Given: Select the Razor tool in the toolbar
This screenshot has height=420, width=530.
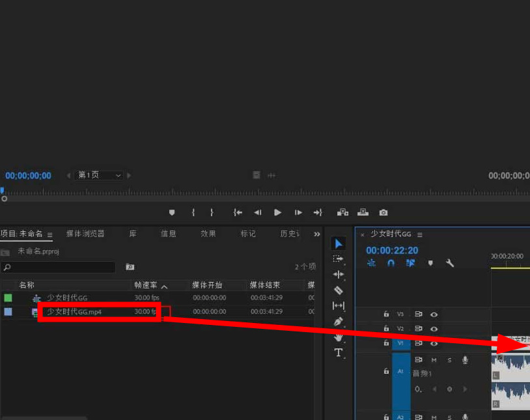Looking at the screenshot, I should (x=338, y=290).
